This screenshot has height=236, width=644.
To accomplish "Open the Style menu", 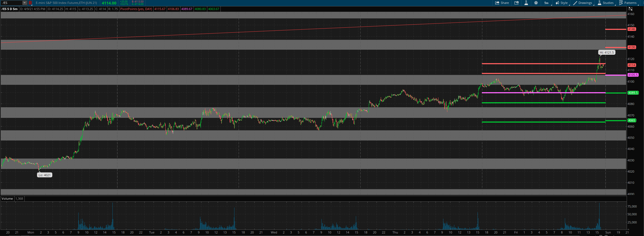I will tap(562, 3).
